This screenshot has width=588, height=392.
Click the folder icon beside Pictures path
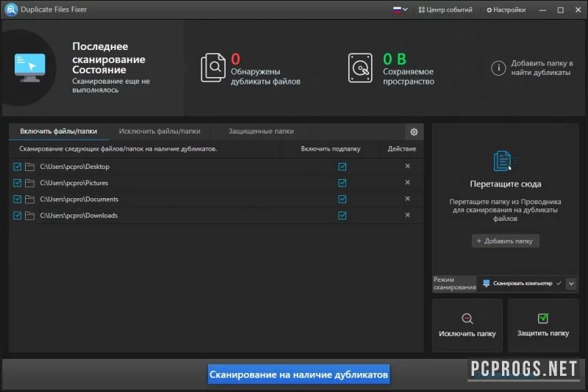pos(29,183)
